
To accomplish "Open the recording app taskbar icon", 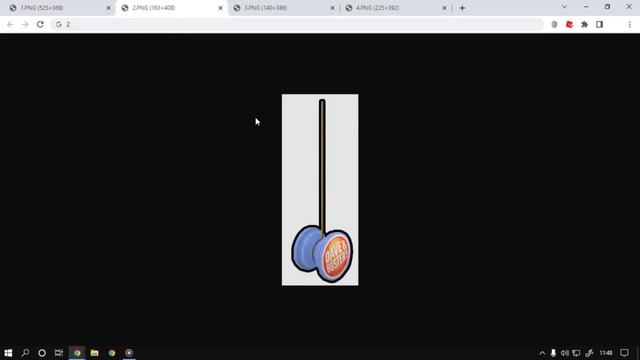I will tap(129, 353).
